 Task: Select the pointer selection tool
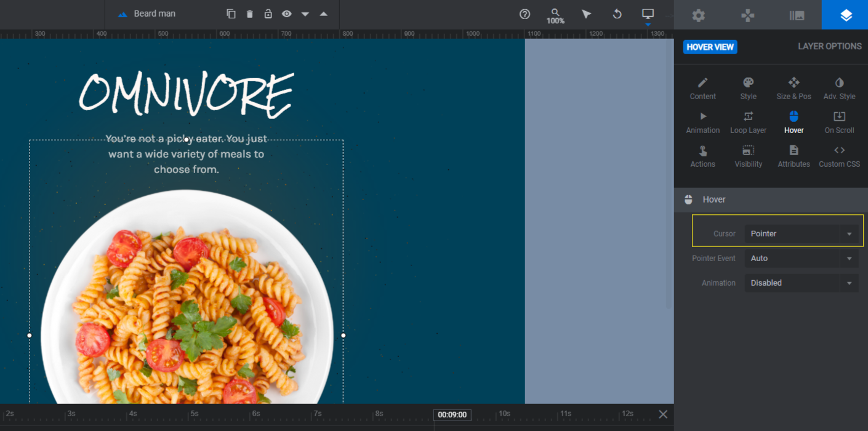[x=586, y=14]
